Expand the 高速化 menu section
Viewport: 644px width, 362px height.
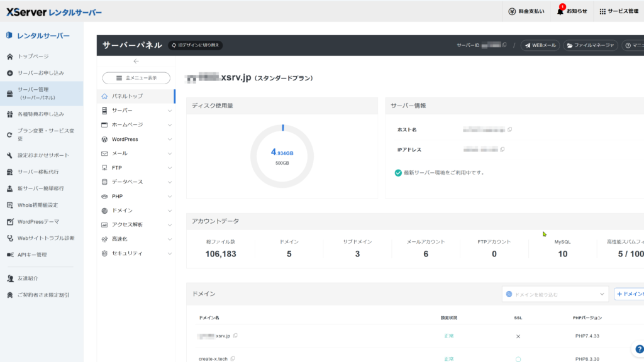tap(136, 239)
